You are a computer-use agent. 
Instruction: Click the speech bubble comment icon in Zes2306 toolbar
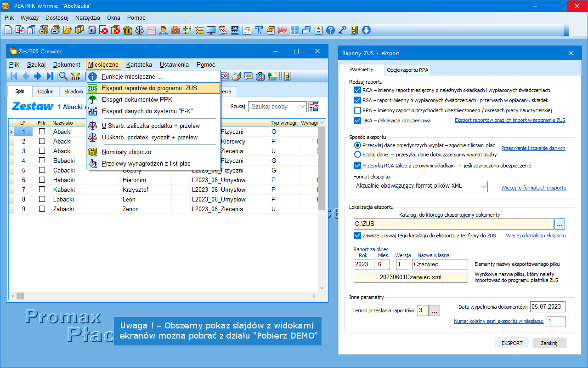[249, 76]
